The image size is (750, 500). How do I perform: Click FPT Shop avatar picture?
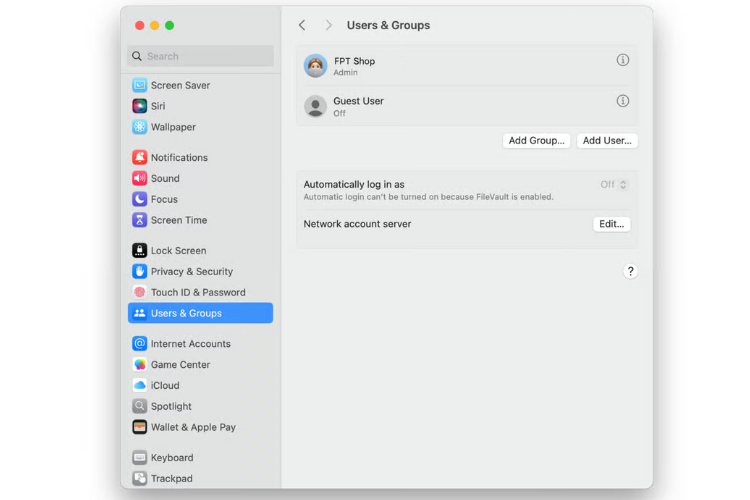pos(316,66)
